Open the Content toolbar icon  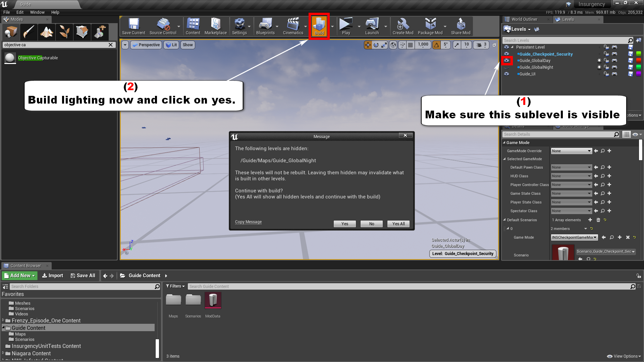[x=193, y=26]
